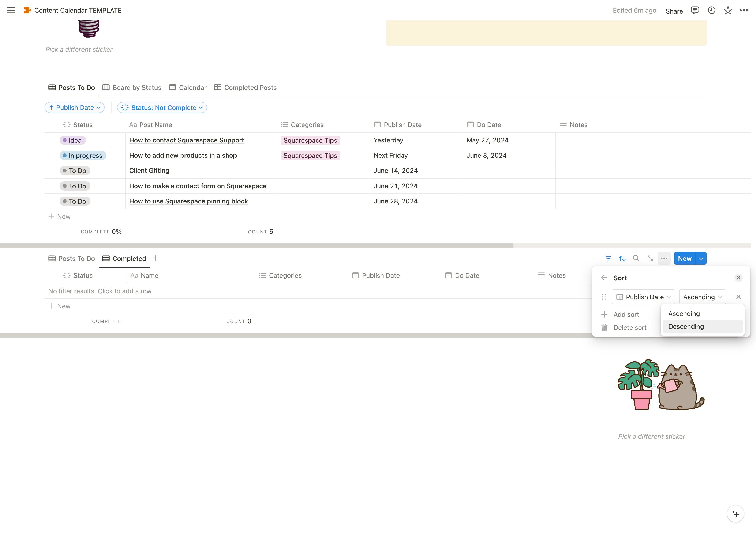Go back using Sort panel arrow
The height and width of the screenshot is (534, 756).
pos(604,278)
